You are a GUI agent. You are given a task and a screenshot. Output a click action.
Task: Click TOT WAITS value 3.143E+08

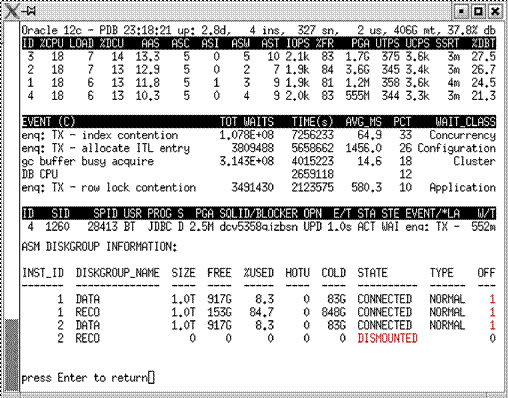(246, 161)
